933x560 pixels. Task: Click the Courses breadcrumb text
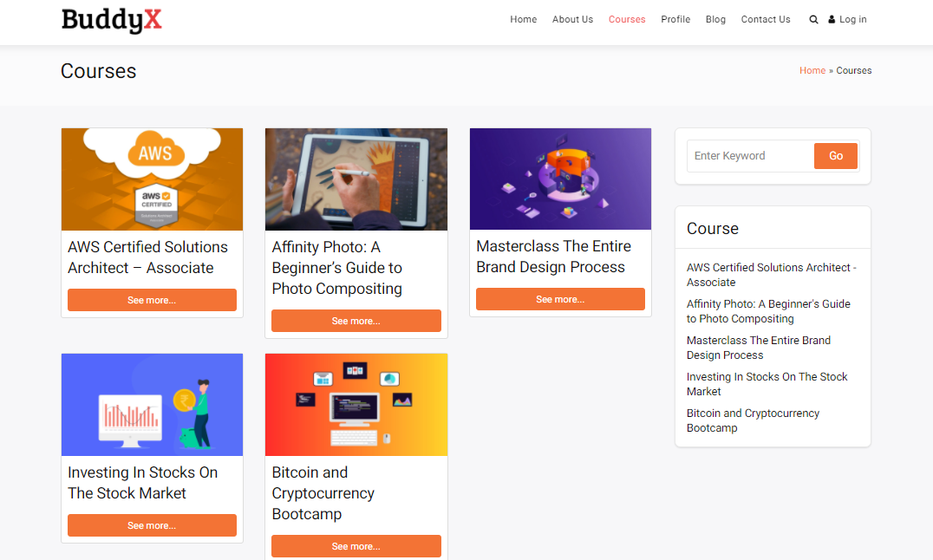coord(854,70)
